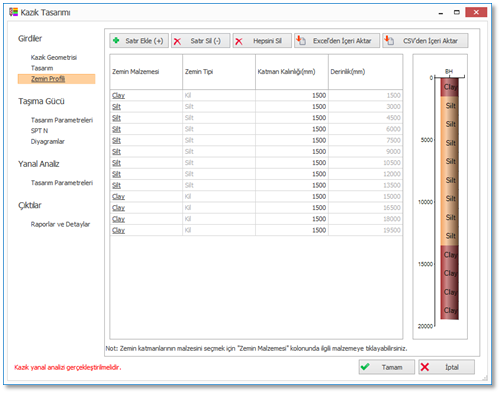Click the Clay material link at depth 15000
This screenshot has height=394, width=501.
click(118, 196)
